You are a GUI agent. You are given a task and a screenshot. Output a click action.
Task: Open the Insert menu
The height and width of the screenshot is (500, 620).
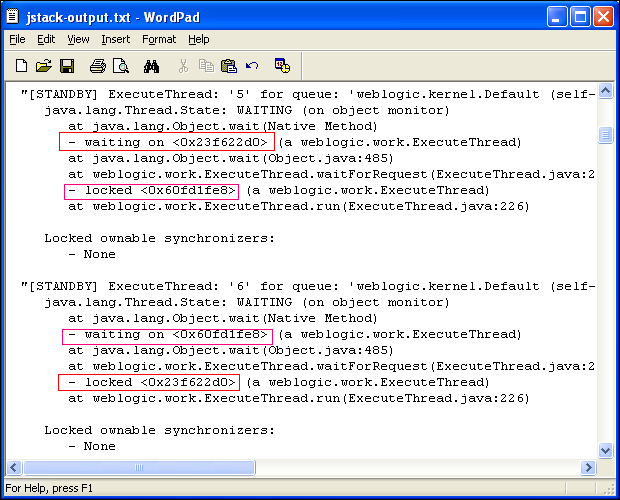[115, 39]
